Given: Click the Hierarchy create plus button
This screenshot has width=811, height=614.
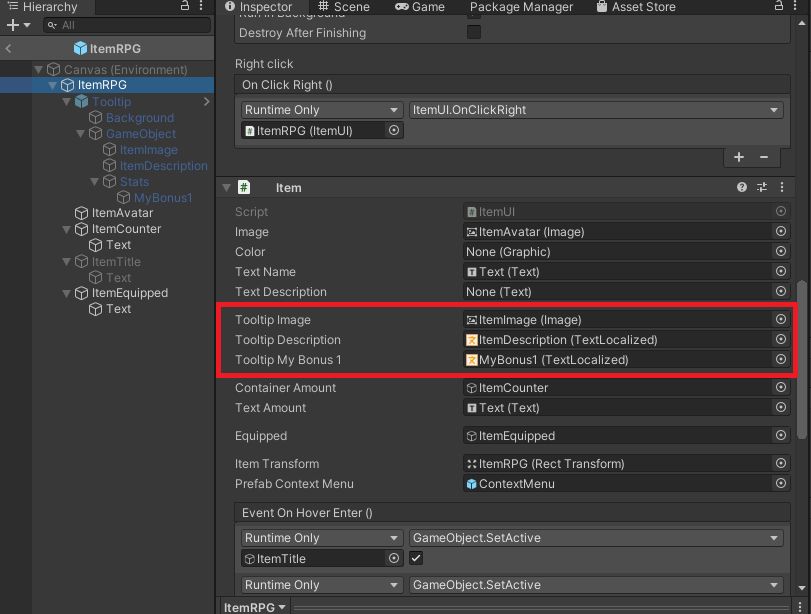Looking at the screenshot, I should 12,25.
